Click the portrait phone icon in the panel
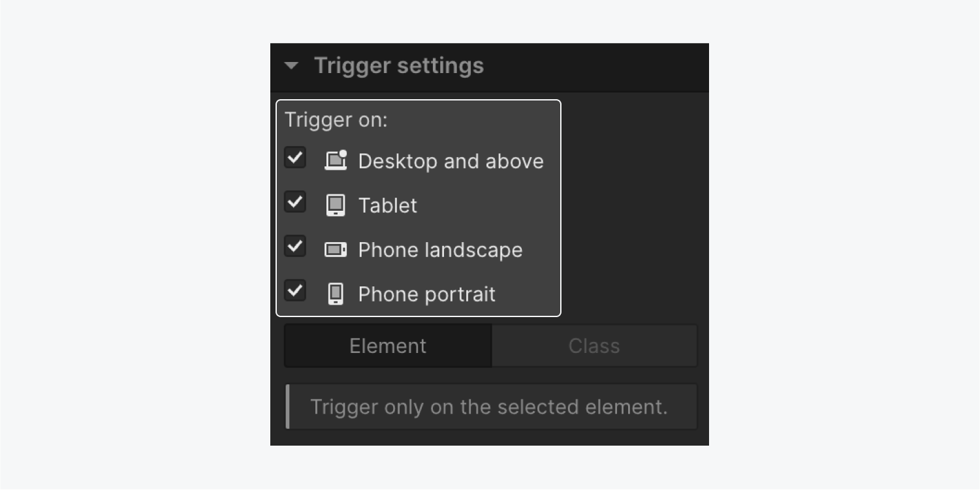This screenshot has width=980, height=490. pos(336,294)
